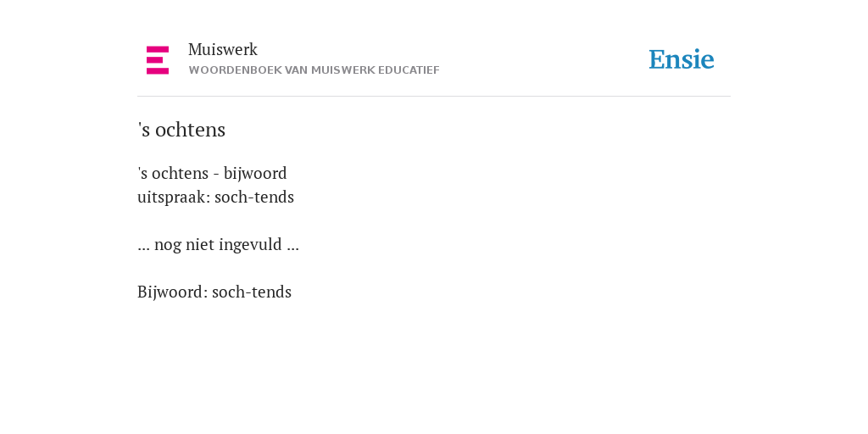Select the "Bijwoord: soch-tends" bottom line
The width and height of the screenshot is (868, 434).
point(214,292)
